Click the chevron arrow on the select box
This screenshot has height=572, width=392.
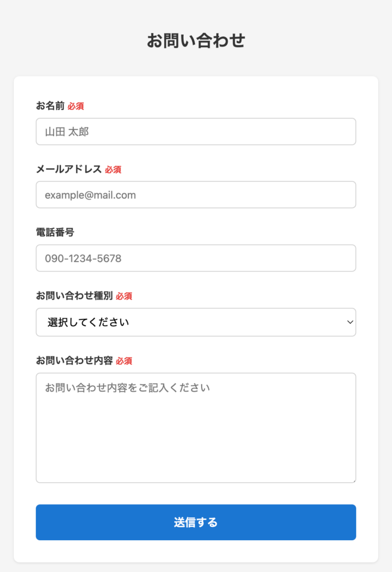pyautogui.click(x=350, y=322)
